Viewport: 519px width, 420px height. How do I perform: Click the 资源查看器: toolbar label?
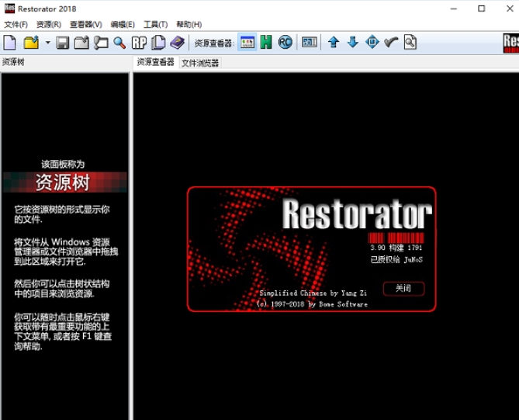214,43
